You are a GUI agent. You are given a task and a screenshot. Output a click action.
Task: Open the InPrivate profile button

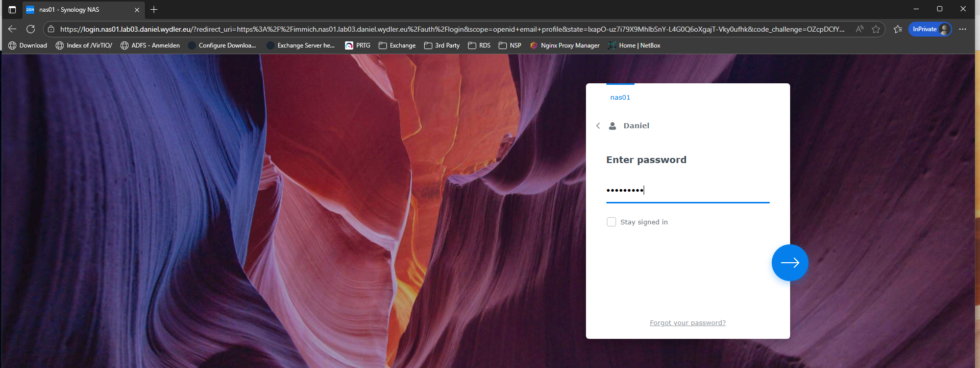click(x=930, y=29)
